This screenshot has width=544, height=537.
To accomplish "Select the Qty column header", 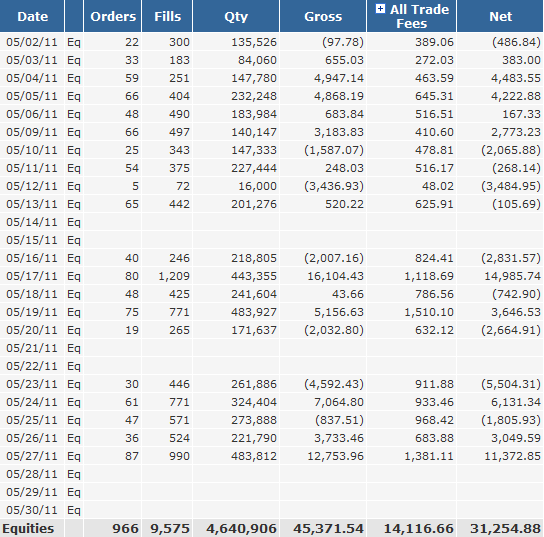I will click(x=236, y=16).
